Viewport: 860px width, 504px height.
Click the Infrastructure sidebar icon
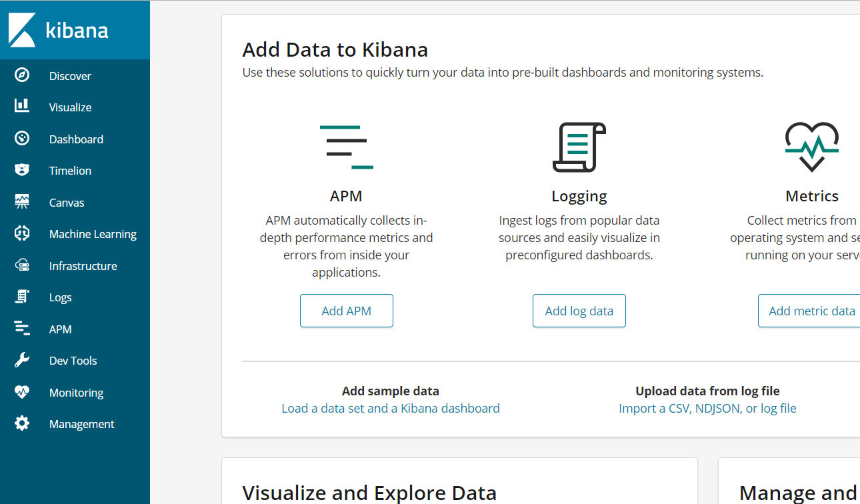click(22, 265)
